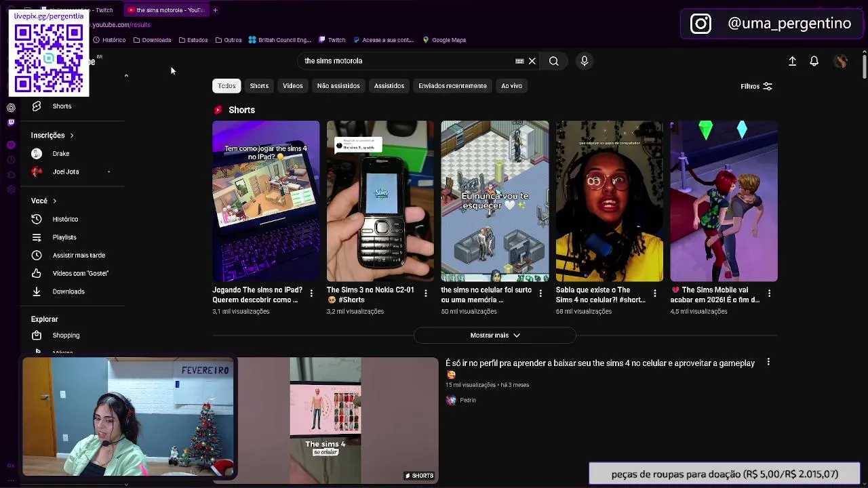Open the Google Maps bookmark
This screenshot has width=868, height=488.
[444, 40]
